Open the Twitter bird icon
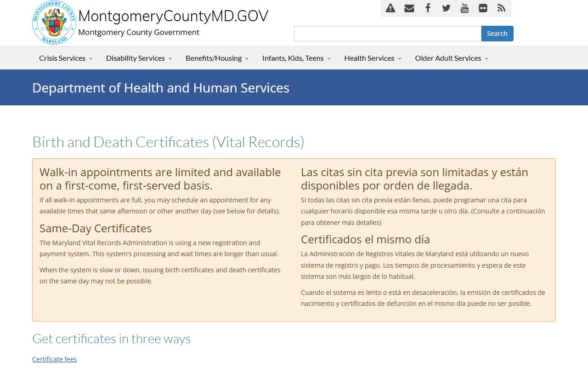 [x=446, y=8]
